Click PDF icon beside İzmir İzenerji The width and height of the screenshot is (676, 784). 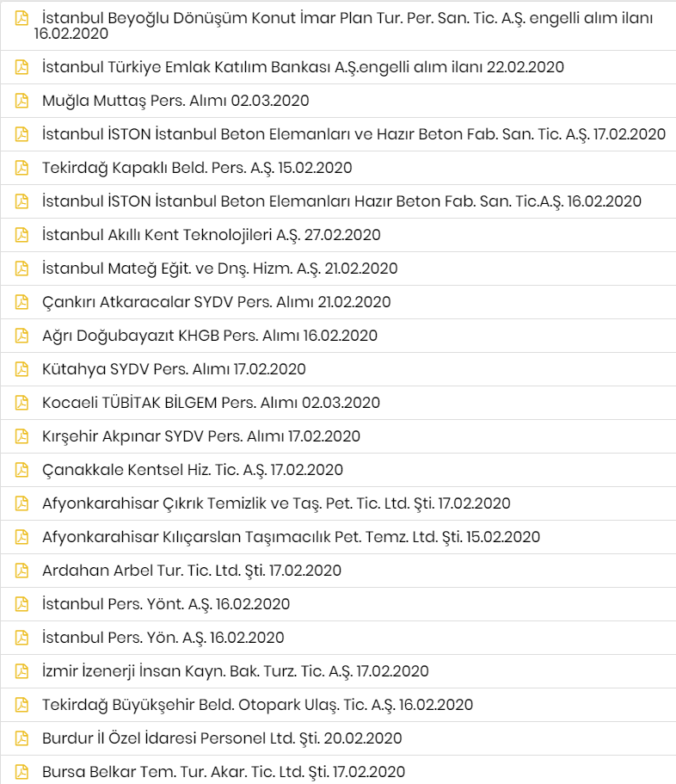pyautogui.click(x=22, y=671)
